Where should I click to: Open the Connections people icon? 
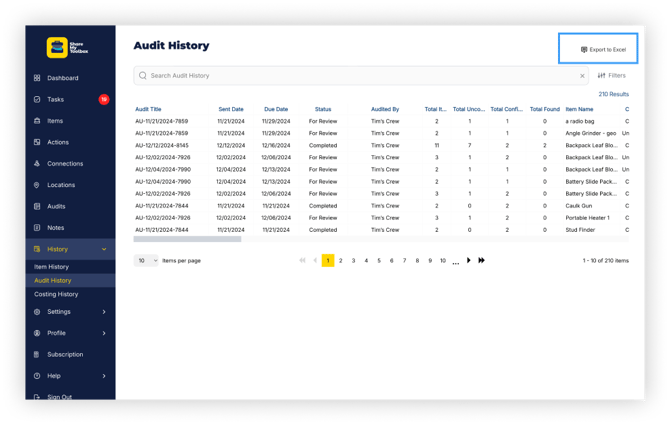pos(37,163)
